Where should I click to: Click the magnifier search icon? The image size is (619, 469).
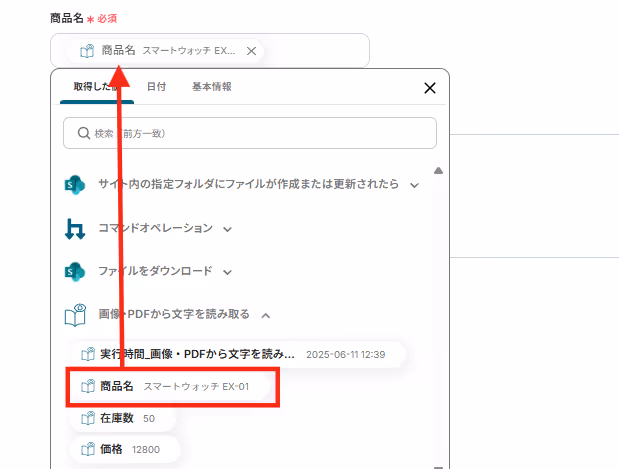tap(84, 133)
